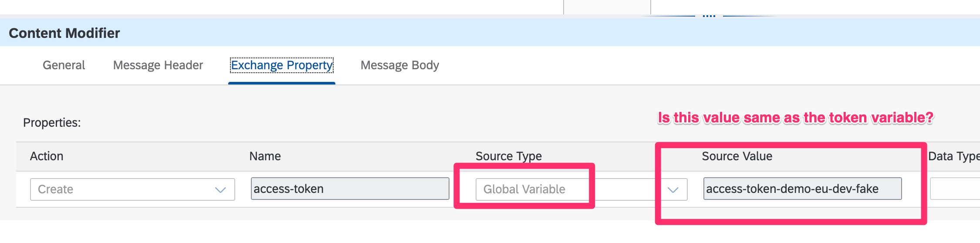Click the Source Value column header
The image size is (980, 243).
pyautogui.click(x=737, y=156)
